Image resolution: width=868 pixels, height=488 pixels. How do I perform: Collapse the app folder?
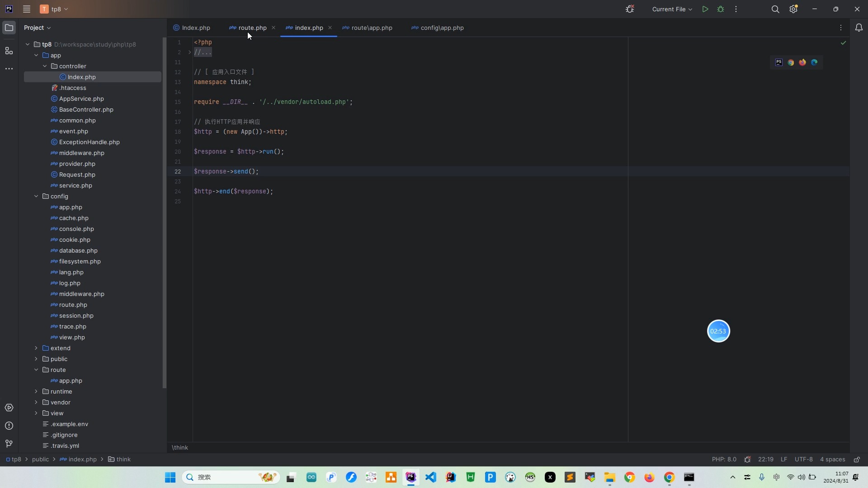coord(36,55)
